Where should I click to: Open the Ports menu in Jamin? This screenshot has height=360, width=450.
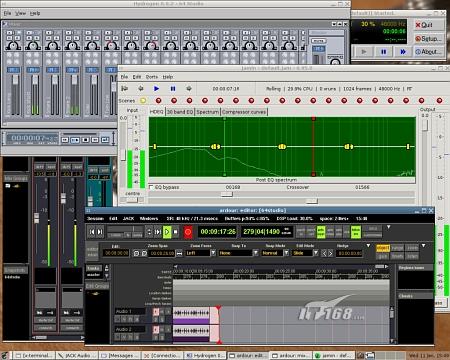151,77
